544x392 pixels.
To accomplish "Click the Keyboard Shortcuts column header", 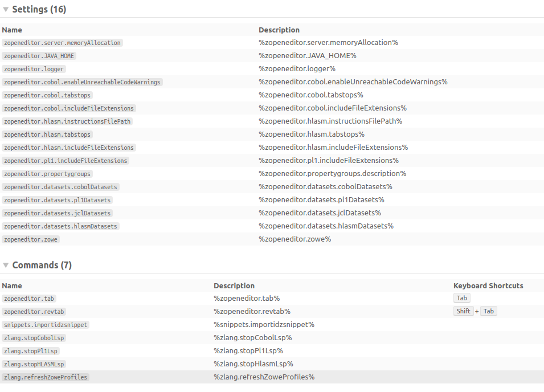I will [487, 285].
